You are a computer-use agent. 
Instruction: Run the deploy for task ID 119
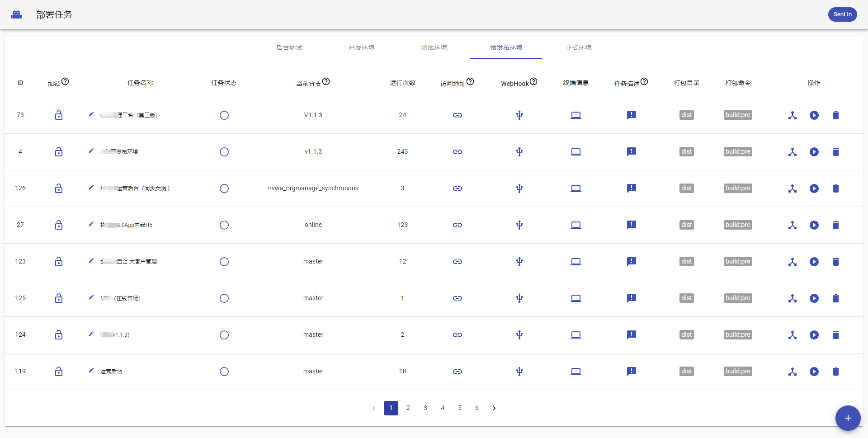click(814, 372)
